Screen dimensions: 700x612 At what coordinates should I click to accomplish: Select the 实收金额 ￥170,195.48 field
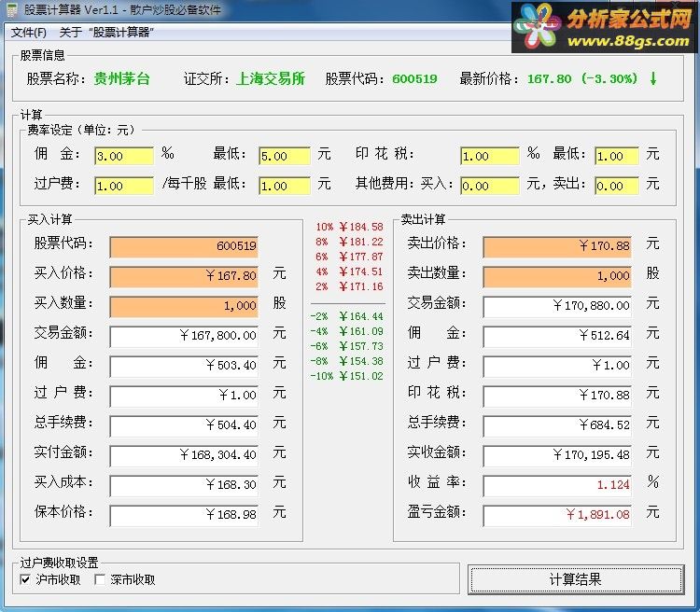(x=557, y=455)
